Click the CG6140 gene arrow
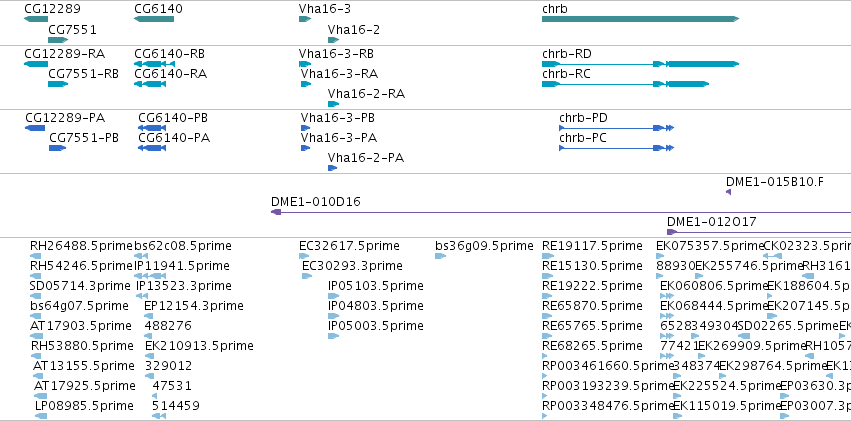The image size is (851, 421). [154, 19]
